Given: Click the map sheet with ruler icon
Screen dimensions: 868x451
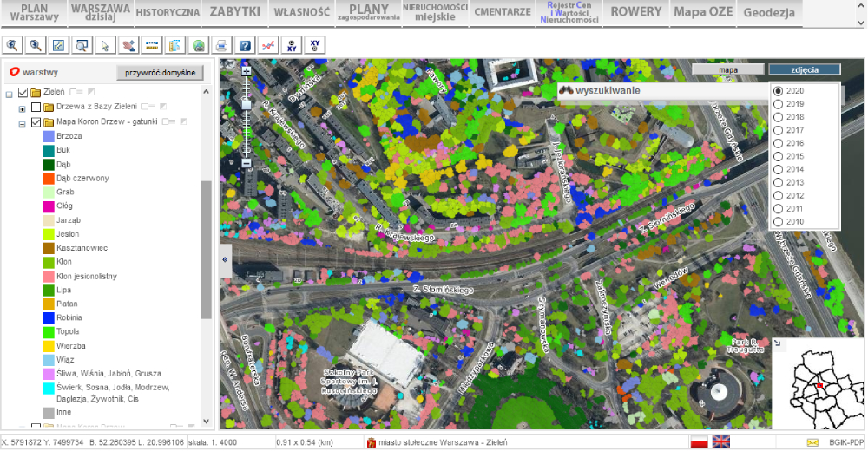Looking at the screenshot, I should [x=175, y=45].
